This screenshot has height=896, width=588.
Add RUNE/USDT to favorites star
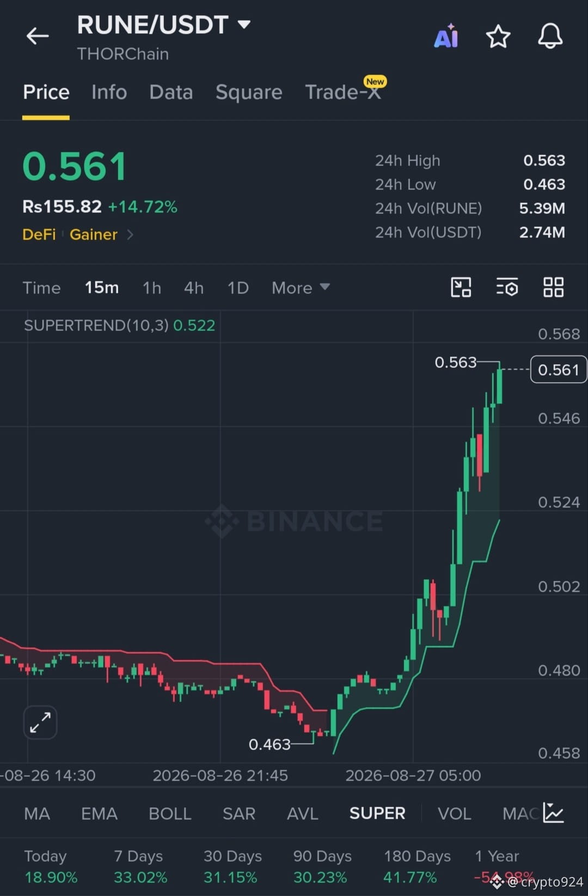click(x=498, y=36)
